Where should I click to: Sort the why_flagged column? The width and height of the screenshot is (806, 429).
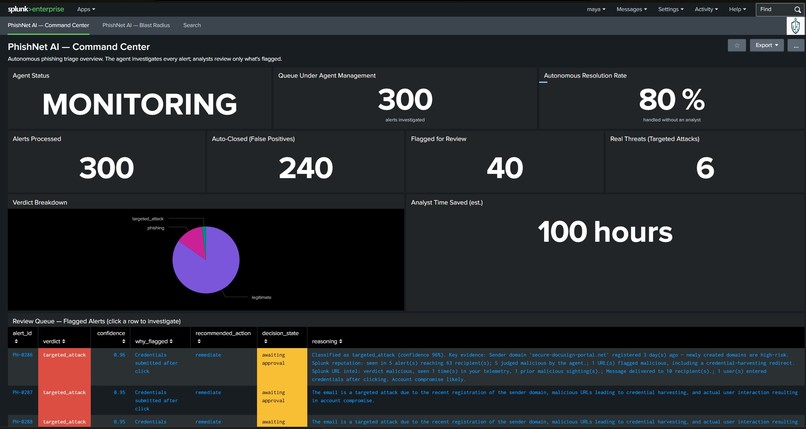tap(171, 341)
